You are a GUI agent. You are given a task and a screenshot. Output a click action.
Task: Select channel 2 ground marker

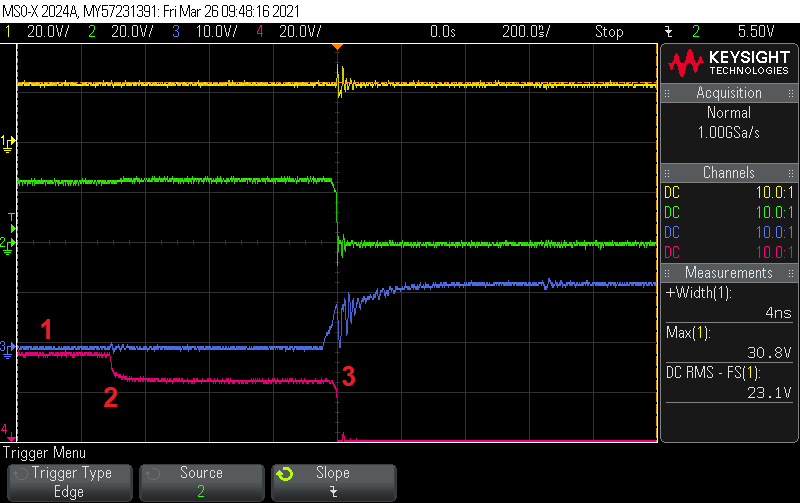point(8,245)
